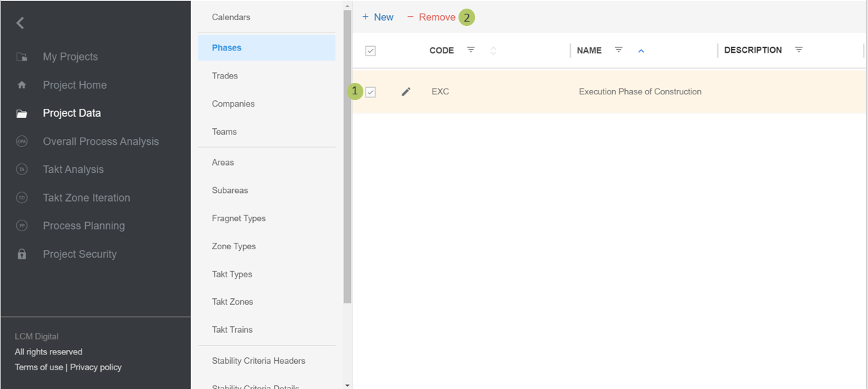Image resolution: width=868 pixels, height=389 pixels.
Task: Open the Privacy policy link
Action: coord(96,367)
